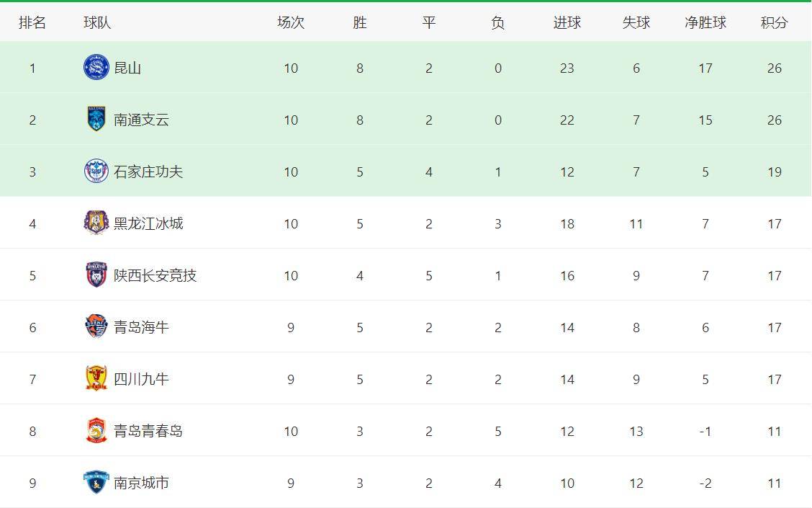812x508 pixels.
Task: Click the 排名 column header
Action: [x=32, y=22]
